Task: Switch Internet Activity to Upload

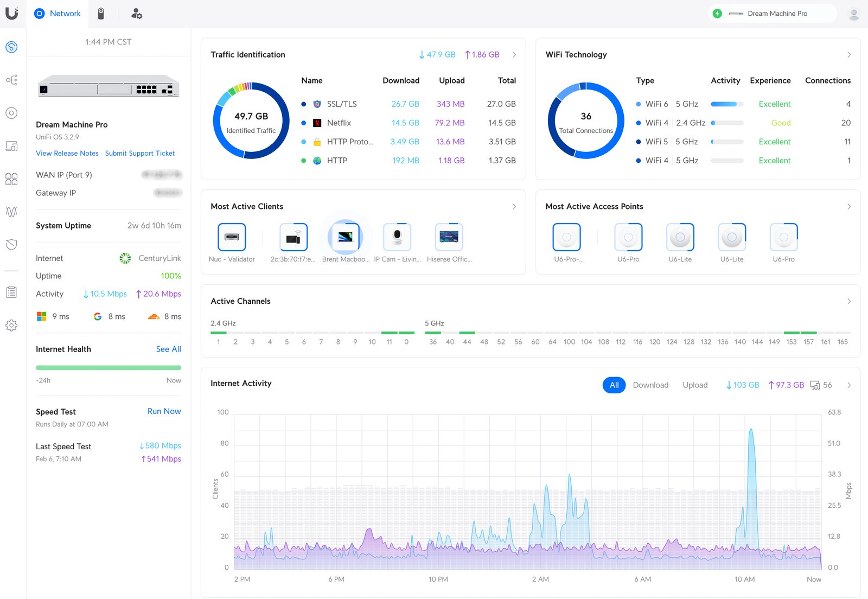Action: tap(695, 385)
